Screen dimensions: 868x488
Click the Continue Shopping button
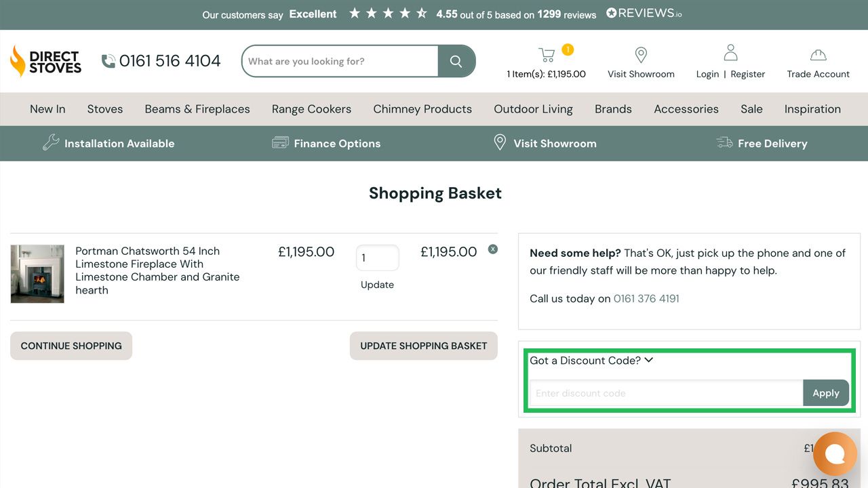click(71, 346)
